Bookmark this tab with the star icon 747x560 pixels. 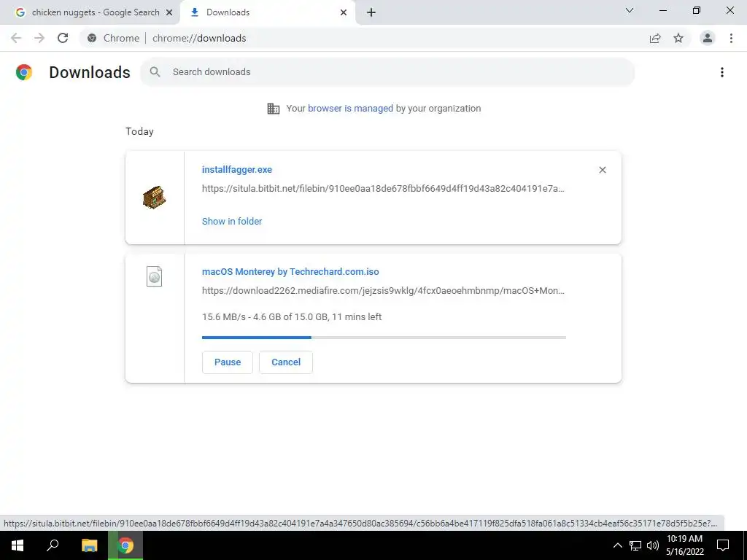[x=678, y=38]
